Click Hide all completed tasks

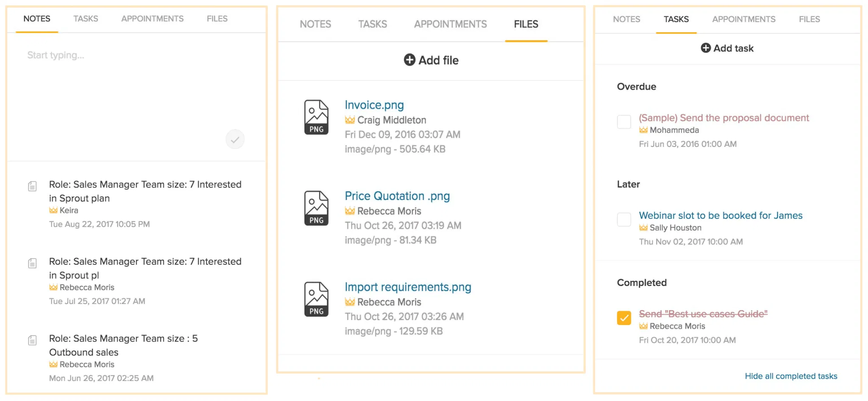coord(791,376)
